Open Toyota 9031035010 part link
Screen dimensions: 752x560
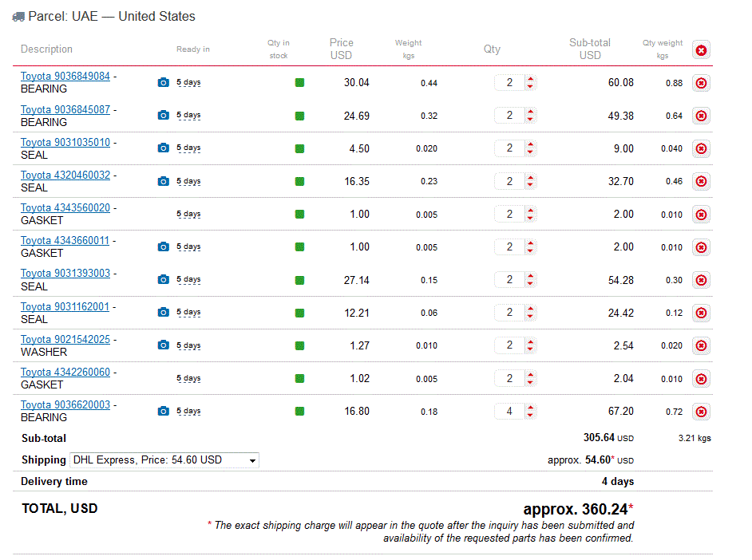click(x=65, y=142)
